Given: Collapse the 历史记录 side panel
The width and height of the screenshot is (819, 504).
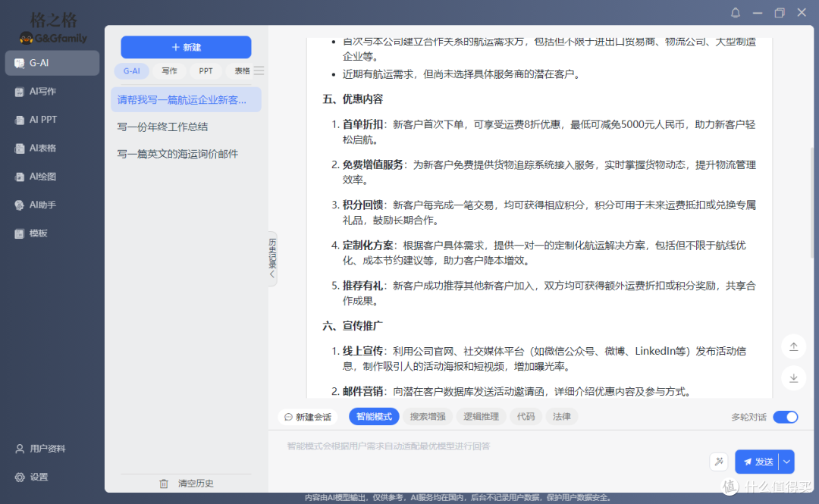Looking at the screenshot, I should [272, 258].
